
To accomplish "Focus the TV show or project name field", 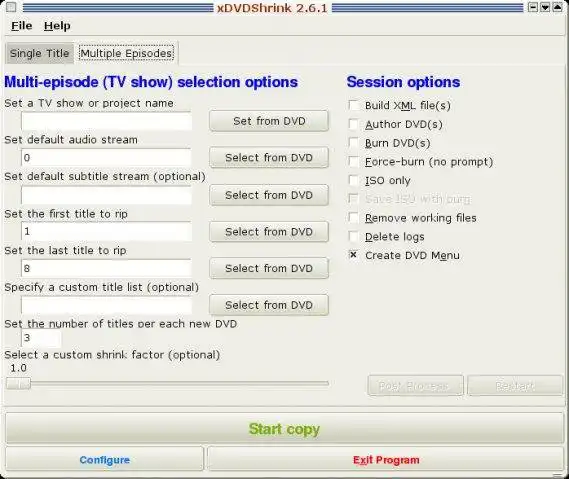I will 106,121.
